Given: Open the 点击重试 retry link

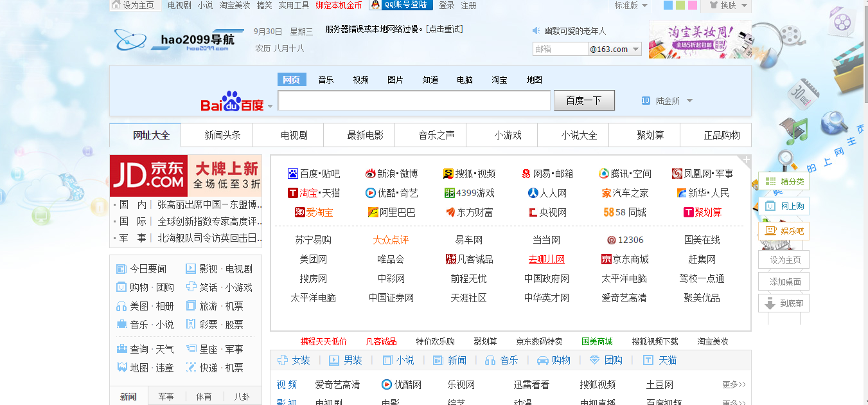Looking at the screenshot, I should point(444,29).
